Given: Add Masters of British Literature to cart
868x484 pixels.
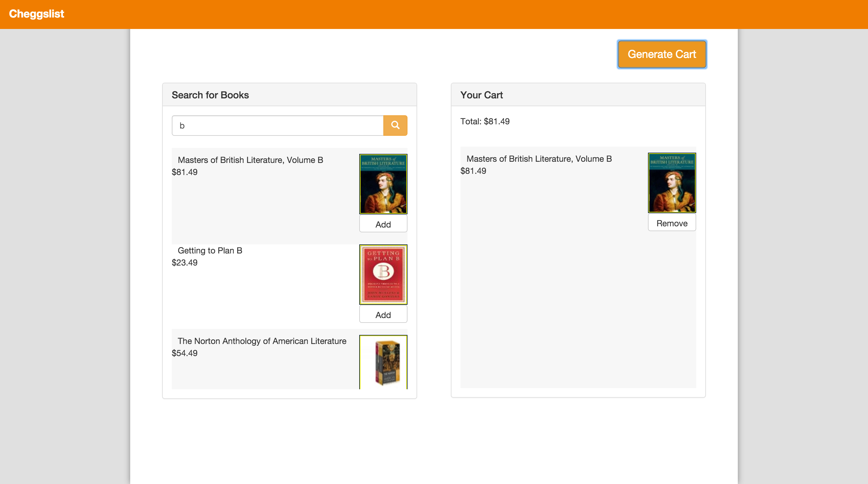Looking at the screenshot, I should coord(383,224).
